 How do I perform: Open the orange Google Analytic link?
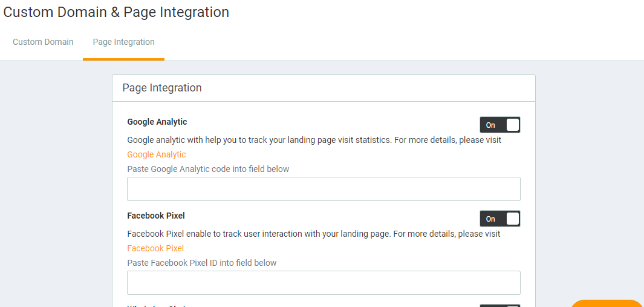click(156, 154)
